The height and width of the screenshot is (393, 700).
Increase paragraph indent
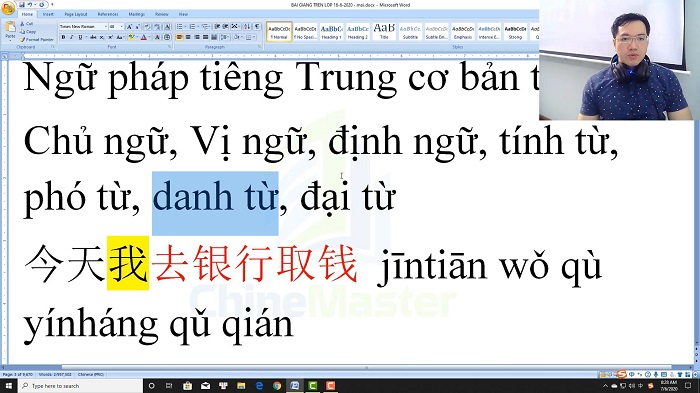pos(225,26)
